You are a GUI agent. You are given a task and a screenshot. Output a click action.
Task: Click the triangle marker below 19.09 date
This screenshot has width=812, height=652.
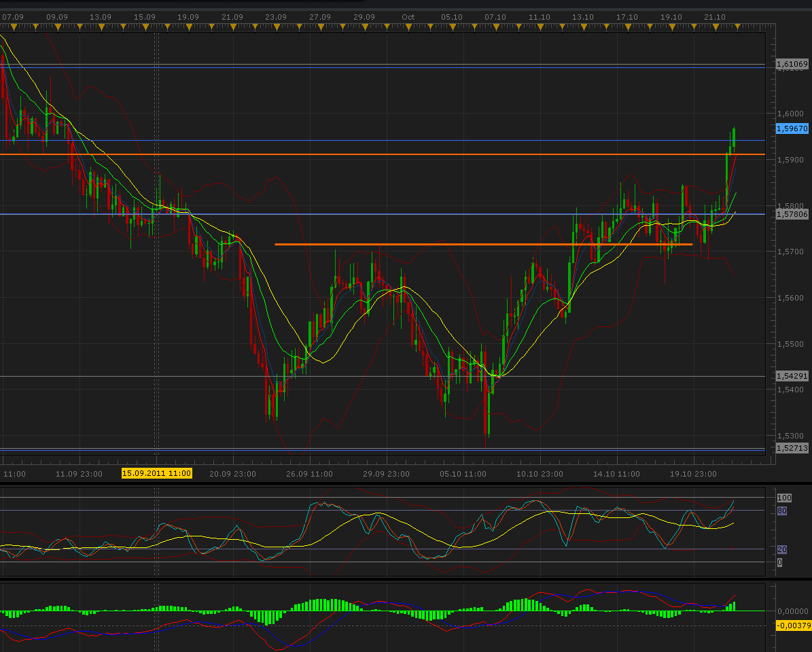point(189,27)
